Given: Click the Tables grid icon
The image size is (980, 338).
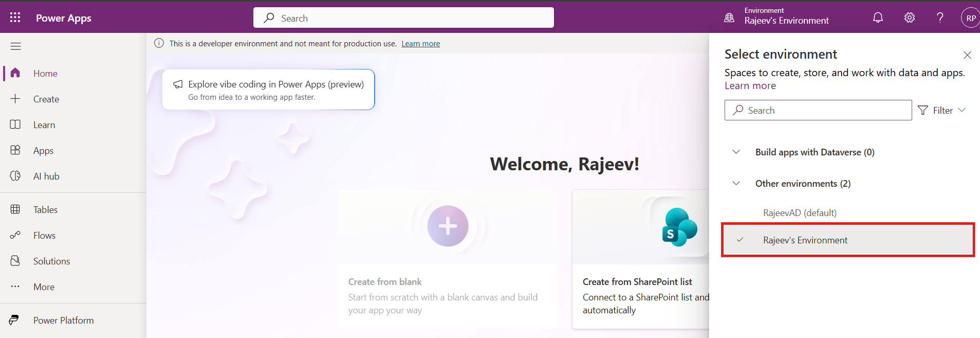Looking at the screenshot, I should click(x=15, y=209).
